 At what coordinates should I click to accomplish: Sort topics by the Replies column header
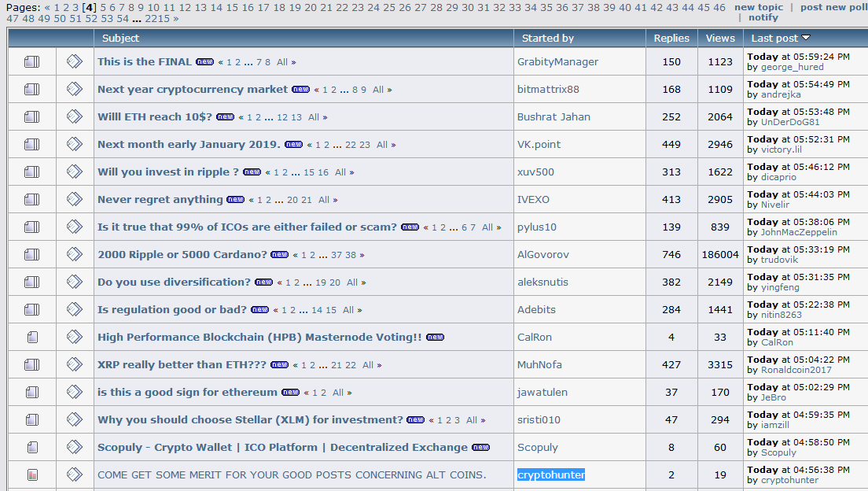click(x=671, y=39)
